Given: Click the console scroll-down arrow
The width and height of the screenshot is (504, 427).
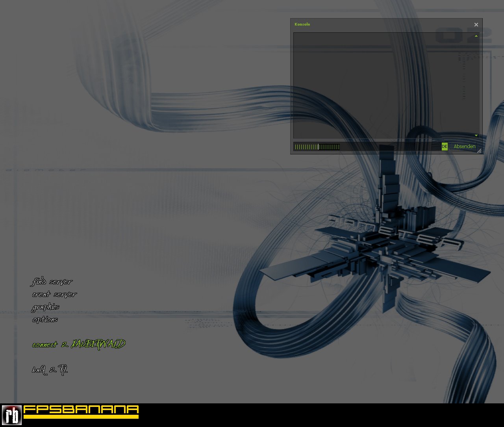Looking at the screenshot, I should (476, 136).
